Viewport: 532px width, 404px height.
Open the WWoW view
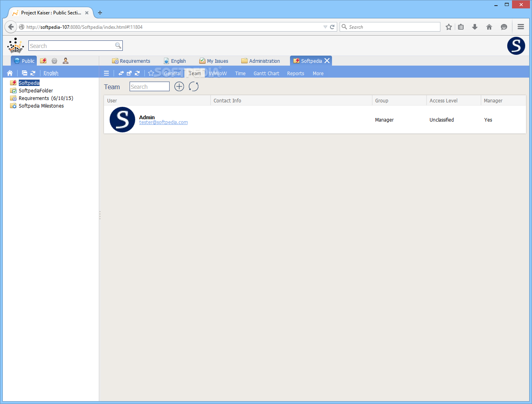point(218,74)
